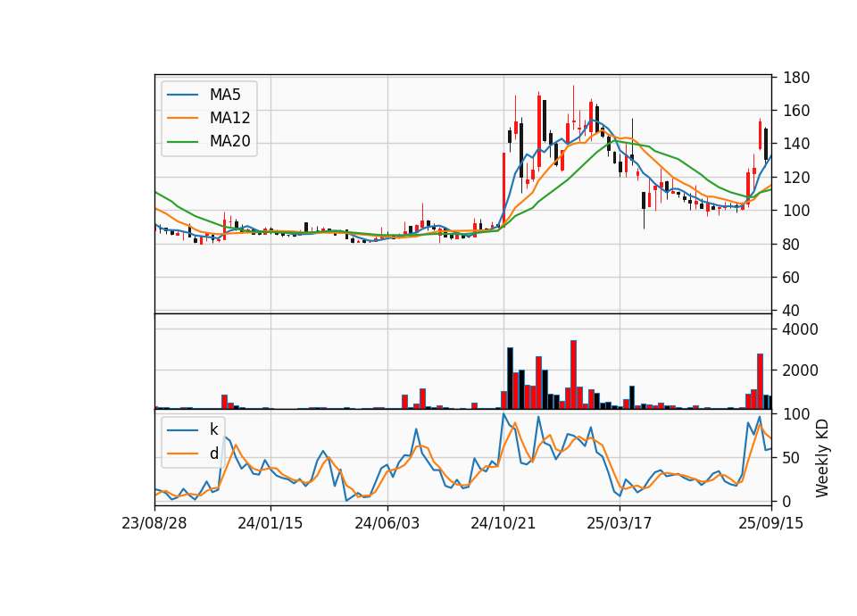Click the 23/08/28 date label
857x616 pixels.
[x=154, y=523]
